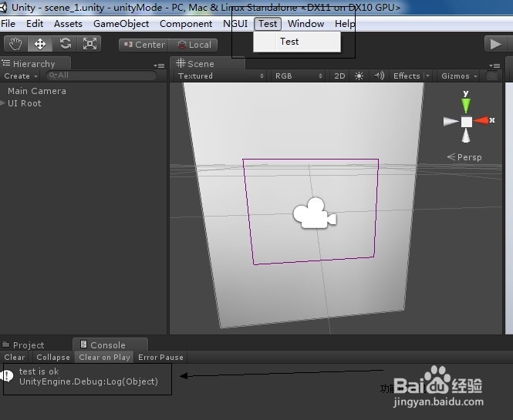Open the Hierarchy panel options menu
The height and width of the screenshot is (420, 513).
tap(159, 66)
